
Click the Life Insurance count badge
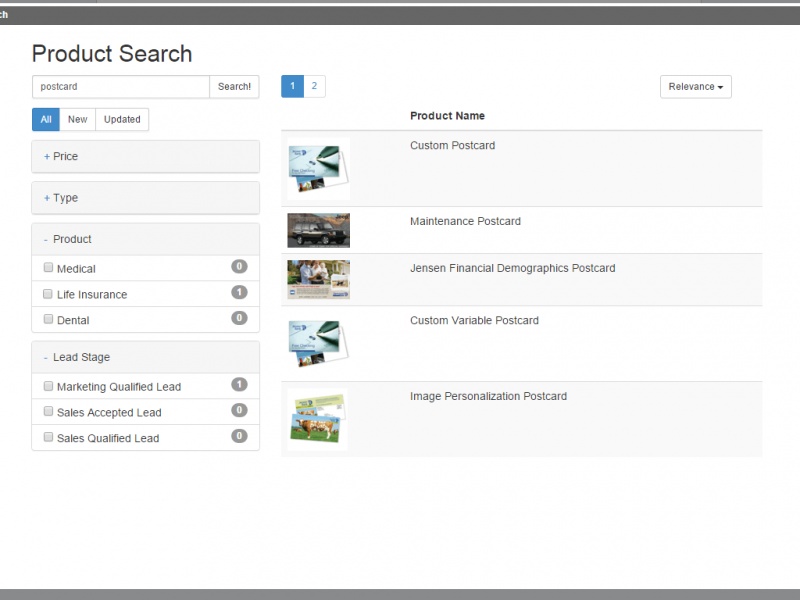click(239, 292)
